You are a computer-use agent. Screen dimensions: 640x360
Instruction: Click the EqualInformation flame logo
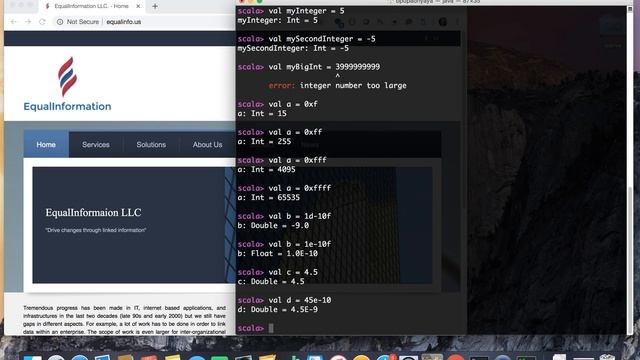click(x=67, y=77)
